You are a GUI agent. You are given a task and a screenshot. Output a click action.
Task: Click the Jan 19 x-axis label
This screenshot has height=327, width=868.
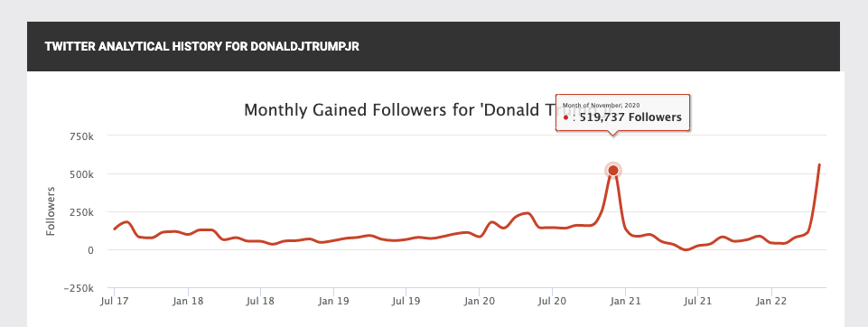pos(334,302)
